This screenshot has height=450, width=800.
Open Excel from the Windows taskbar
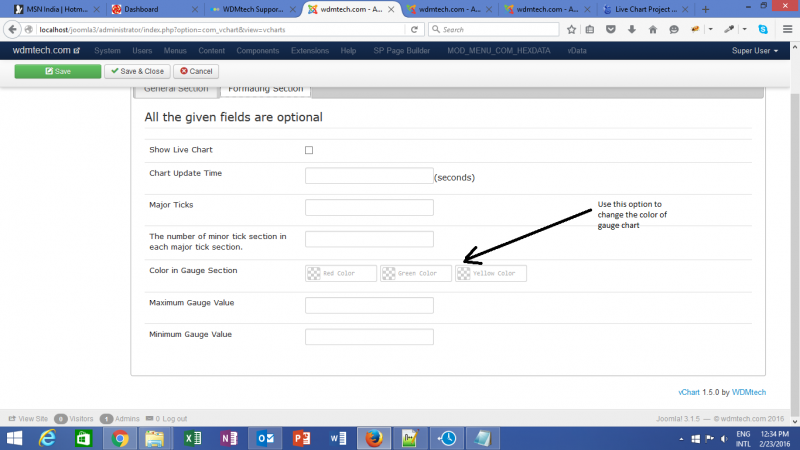[x=190, y=438]
